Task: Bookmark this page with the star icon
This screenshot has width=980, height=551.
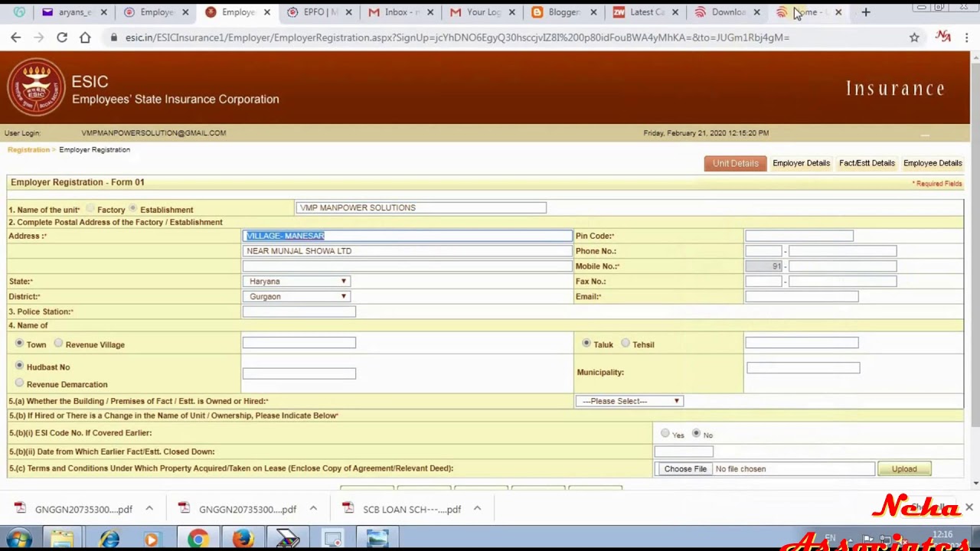Action: (x=914, y=37)
